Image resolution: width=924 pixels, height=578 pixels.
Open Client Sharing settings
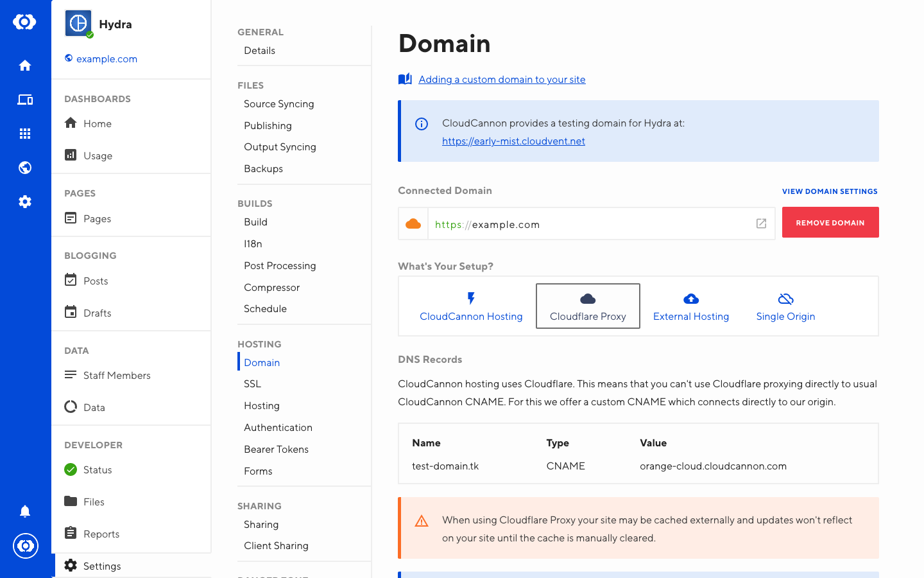276,546
